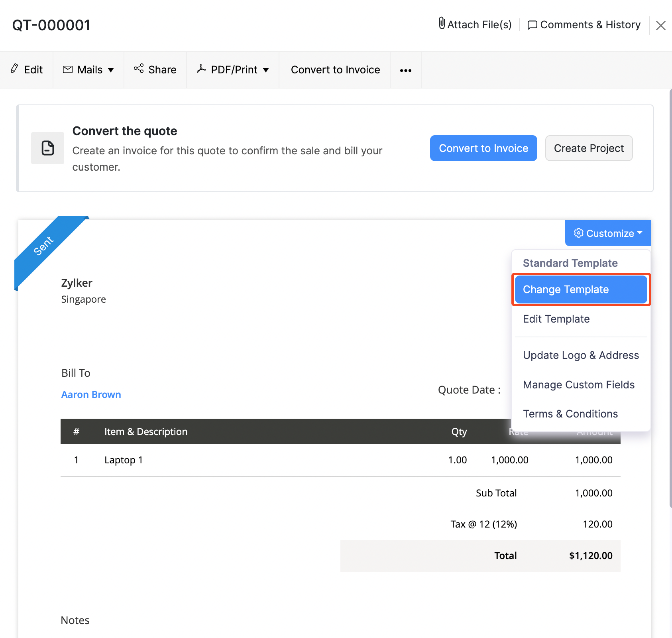Open sharing options with the Share icon
672x638 pixels.
[139, 69]
